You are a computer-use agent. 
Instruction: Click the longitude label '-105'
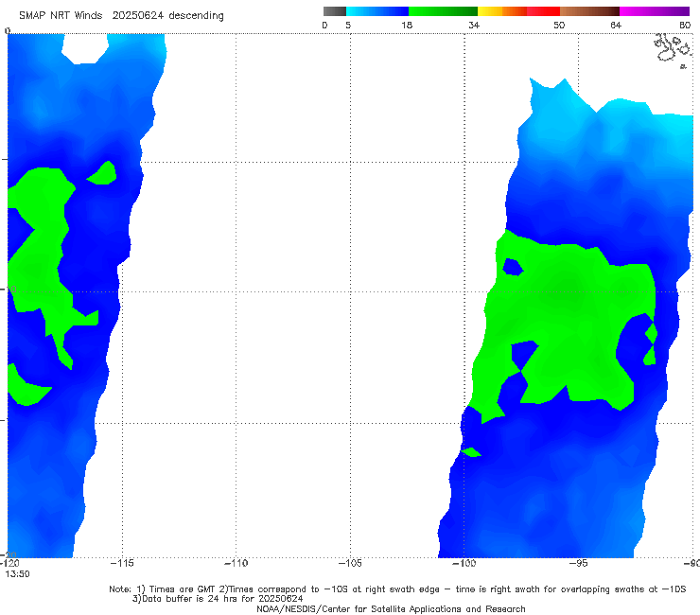[x=350, y=563]
